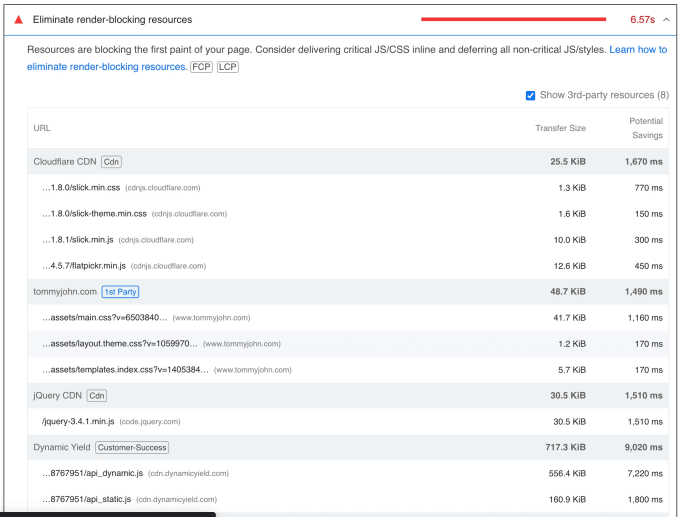Viewport: 680px width, 517px height.
Task: Uncheck Show 3rd-party resources checkbox
Action: pyautogui.click(x=530, y=95)
